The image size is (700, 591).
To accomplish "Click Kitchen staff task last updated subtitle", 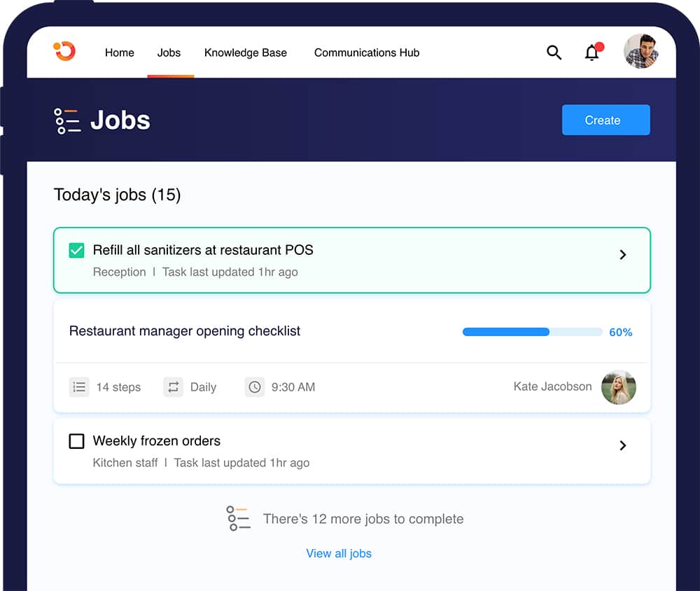I will pos(202,463).
